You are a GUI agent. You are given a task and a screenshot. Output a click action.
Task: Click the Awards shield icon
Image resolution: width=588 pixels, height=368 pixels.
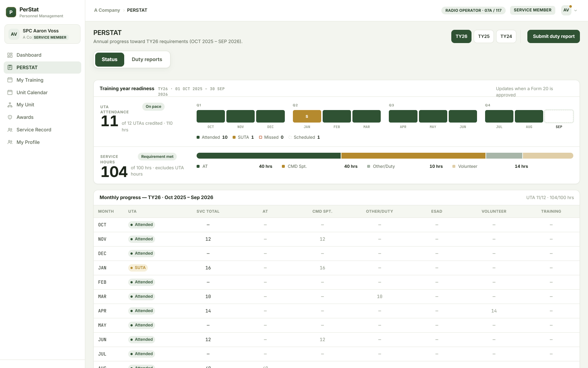tap(10, 117)
